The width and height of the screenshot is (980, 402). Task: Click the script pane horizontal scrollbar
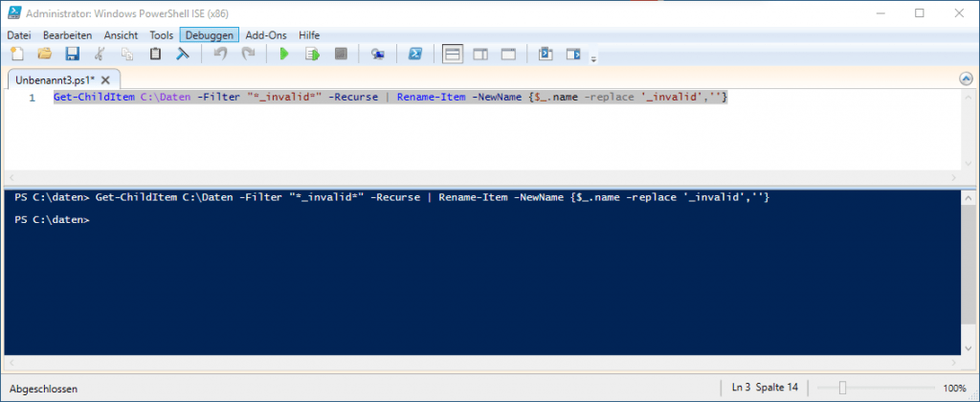[482, 178]
